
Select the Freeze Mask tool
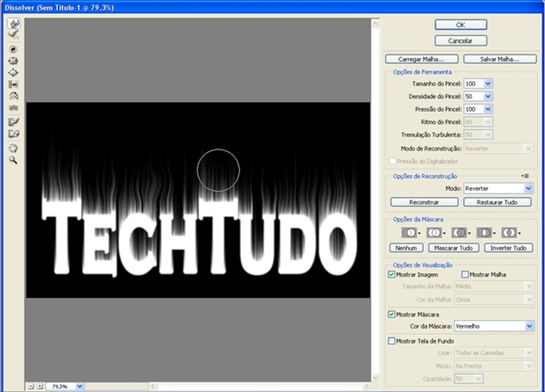pos(14,122)
